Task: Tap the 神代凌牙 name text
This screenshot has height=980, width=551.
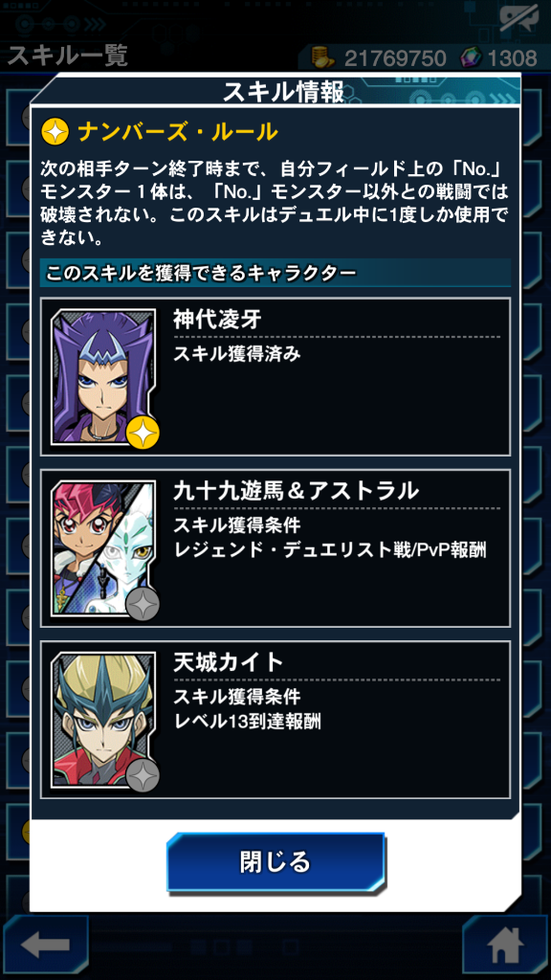Action: [217, 320]
